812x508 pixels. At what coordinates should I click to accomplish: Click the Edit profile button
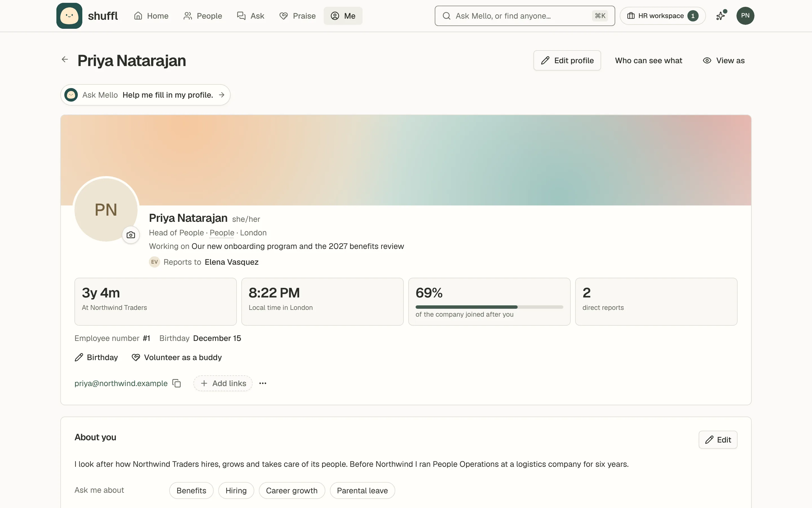point(567,60)
